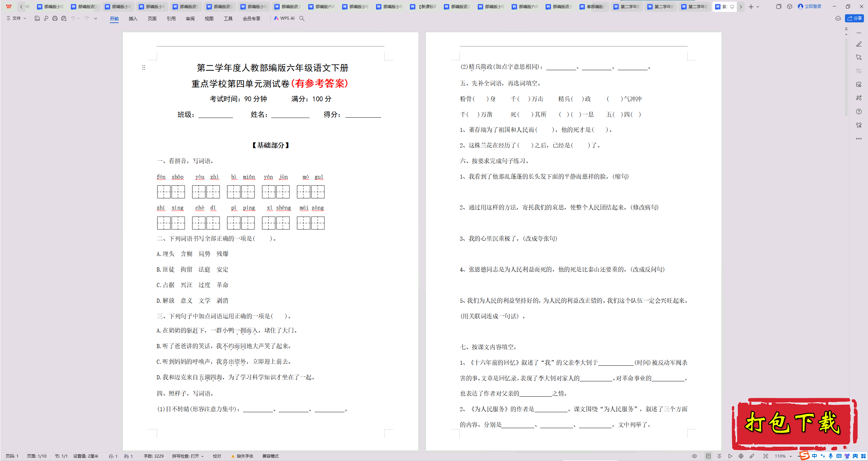Click the 校对 proofreading status button
This screenshot has height=461, width=868.
(217, 456)
